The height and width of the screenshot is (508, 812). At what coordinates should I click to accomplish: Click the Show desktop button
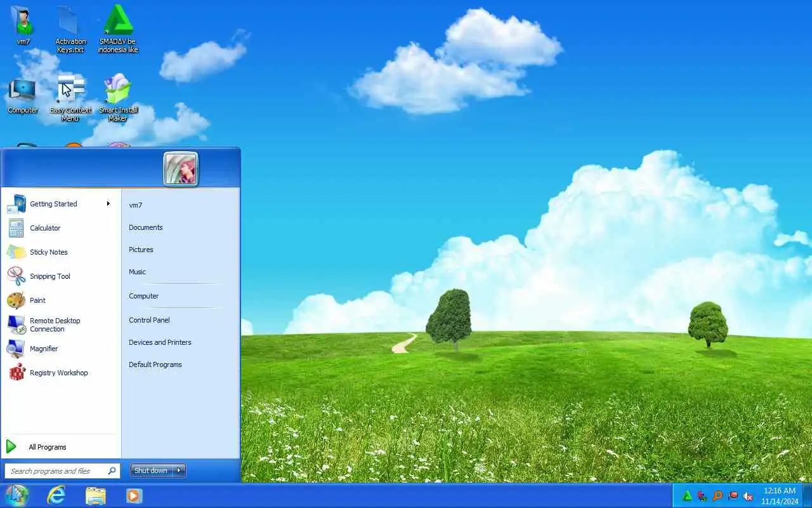[x=807, y=496]
